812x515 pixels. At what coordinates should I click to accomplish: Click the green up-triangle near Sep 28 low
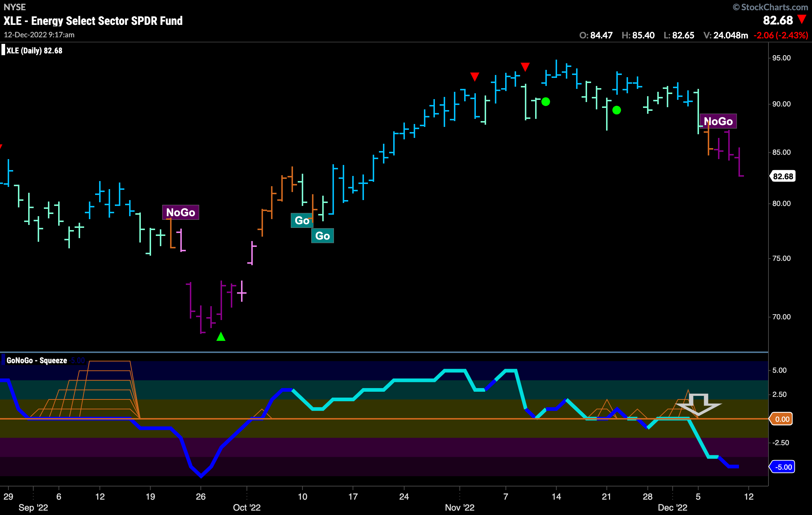click(x=221, y=337)
